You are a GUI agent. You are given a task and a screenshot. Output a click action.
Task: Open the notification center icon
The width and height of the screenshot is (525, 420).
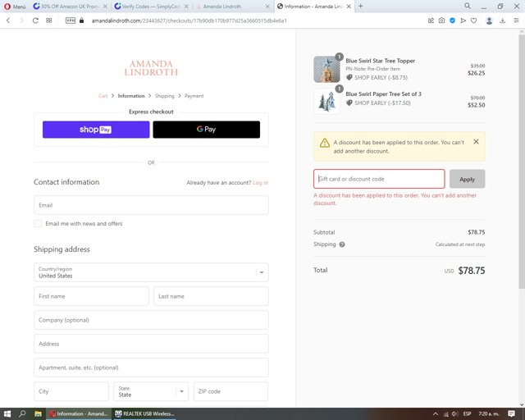pyautogui.click(x=511, y=413)
